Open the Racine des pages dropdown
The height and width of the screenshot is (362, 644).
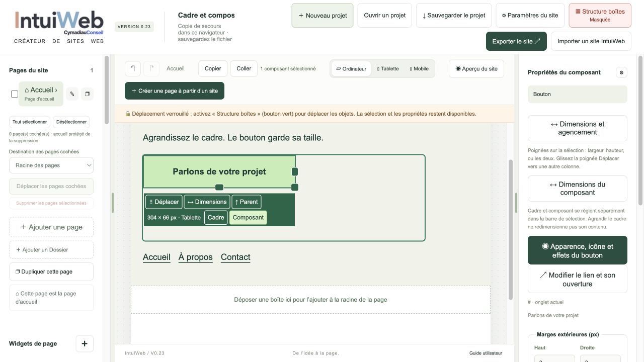click(x=51, y=165)
